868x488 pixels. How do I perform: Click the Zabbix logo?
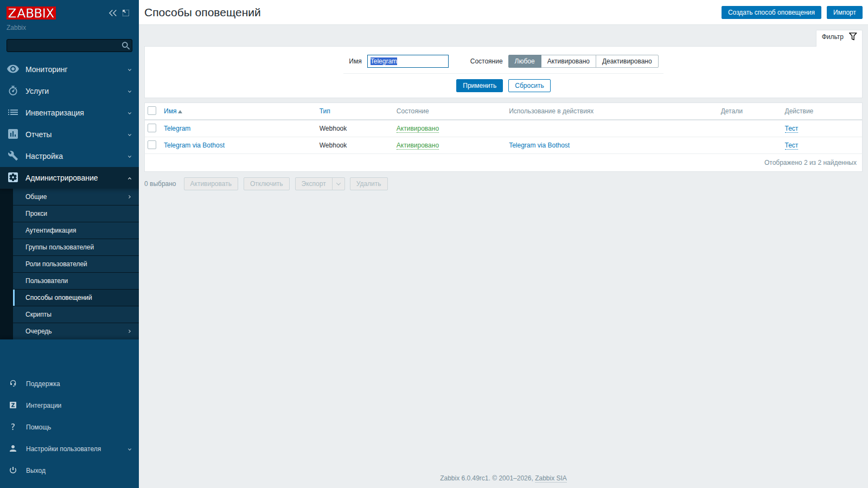pyautogui.click(x=31, y=13)
